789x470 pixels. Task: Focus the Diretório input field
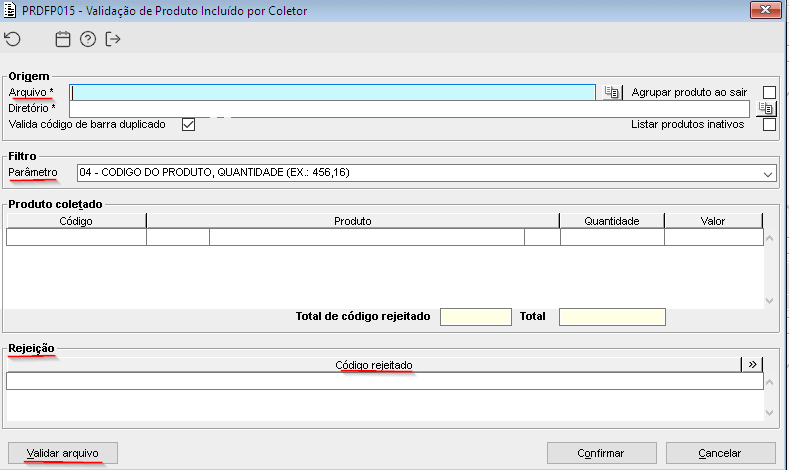pyautogui.click(x=409, y=109)
